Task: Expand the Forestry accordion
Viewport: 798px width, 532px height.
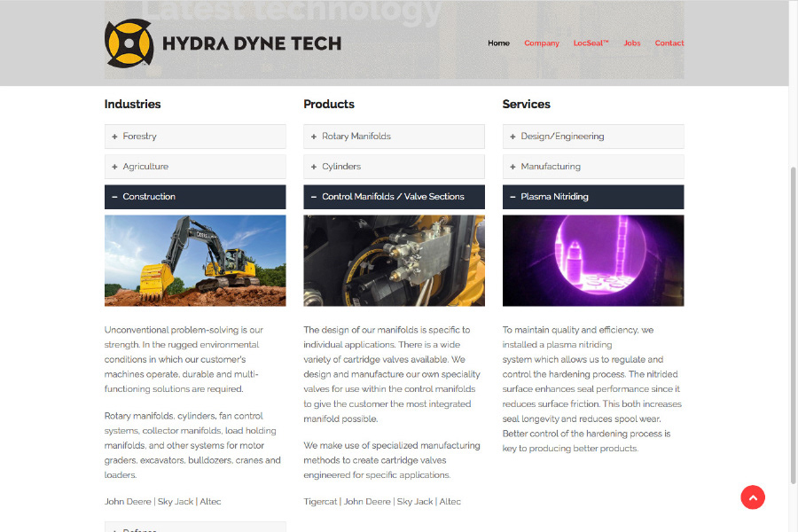Action: tap(195, 137)
